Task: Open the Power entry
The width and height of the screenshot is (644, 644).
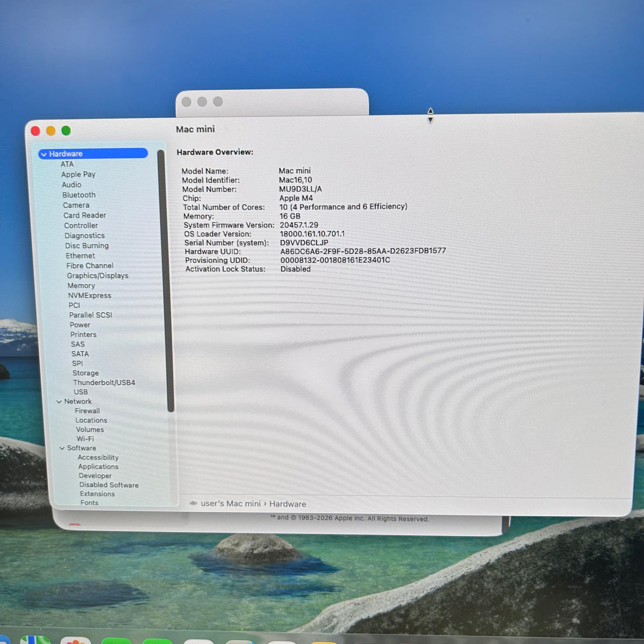Action: pyautogui.click(x=80, y=325)
